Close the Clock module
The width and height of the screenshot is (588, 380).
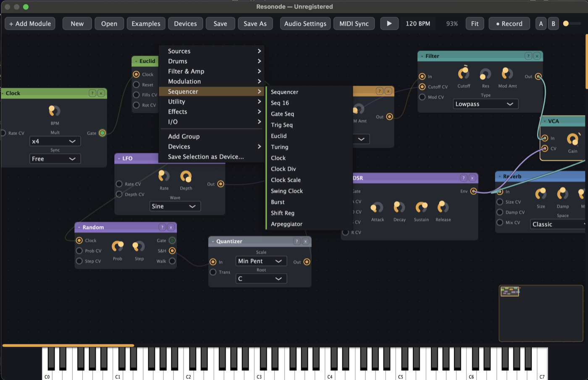(x=101, y=93)
